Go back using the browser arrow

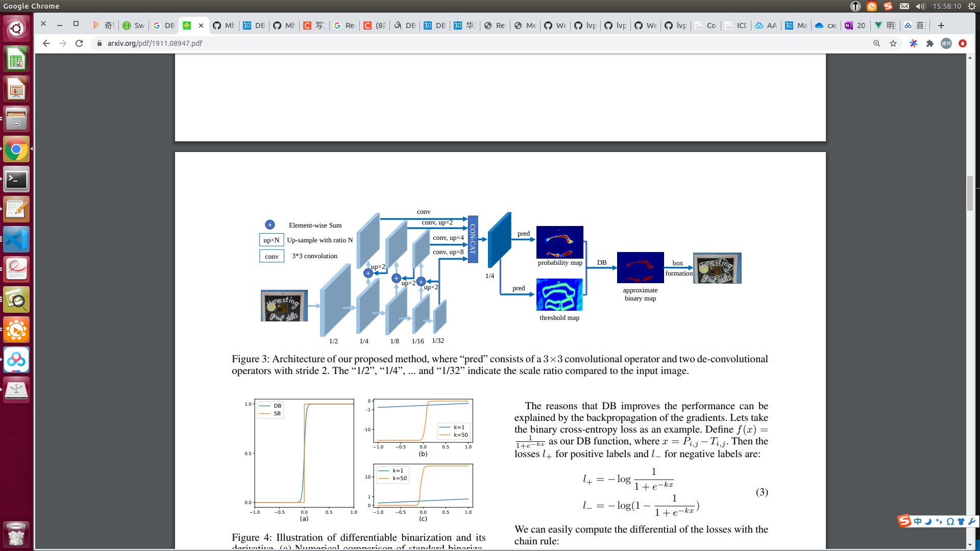(x=46, y=43)
